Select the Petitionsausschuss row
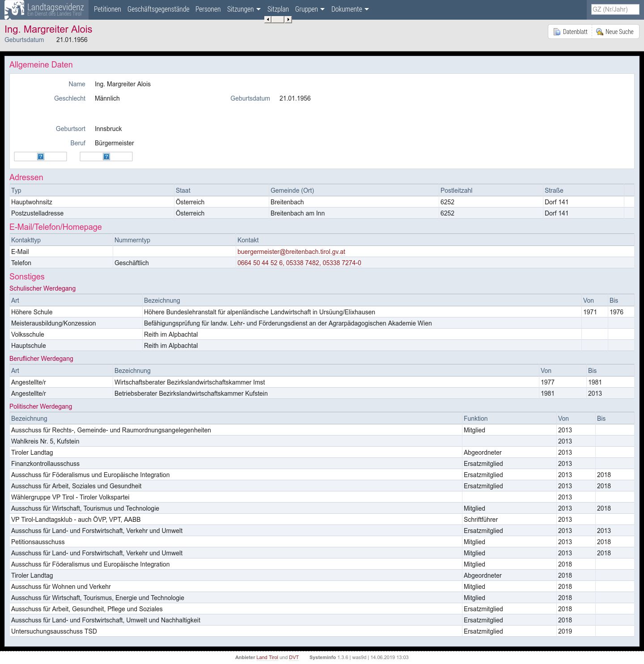The image size is (644, 664). 322,542
